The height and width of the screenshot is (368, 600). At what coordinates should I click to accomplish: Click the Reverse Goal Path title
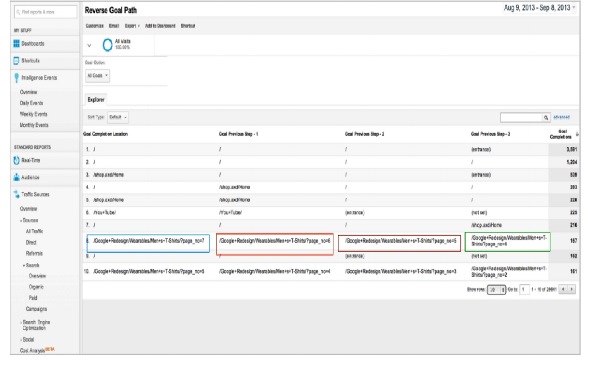point(111,10)
